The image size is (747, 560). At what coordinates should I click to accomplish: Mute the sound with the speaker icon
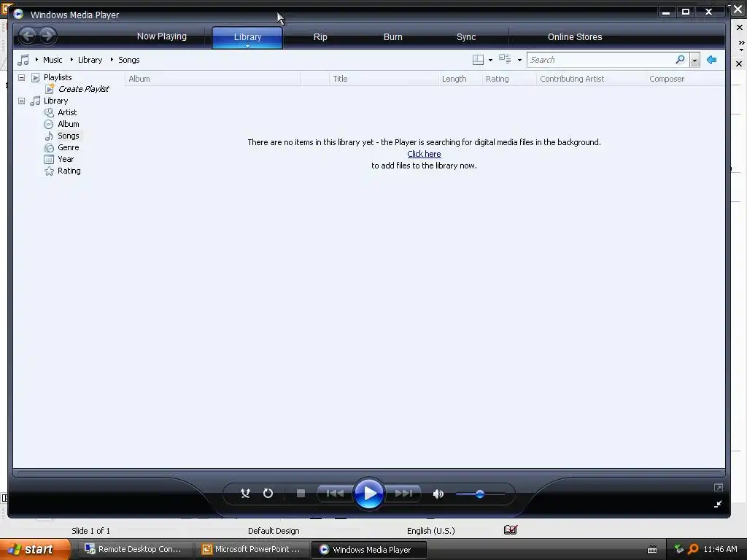click(x=438, y=494)
